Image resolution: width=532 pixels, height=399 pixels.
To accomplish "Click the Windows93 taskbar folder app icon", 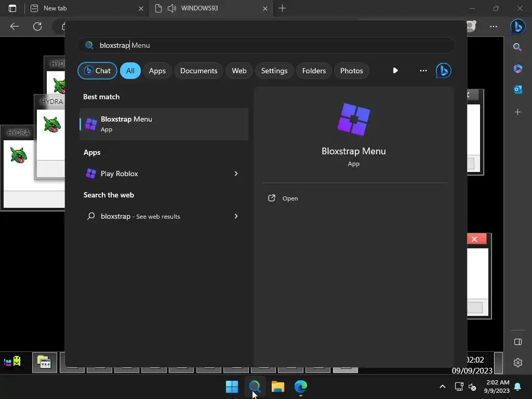I will click(45, 362).
